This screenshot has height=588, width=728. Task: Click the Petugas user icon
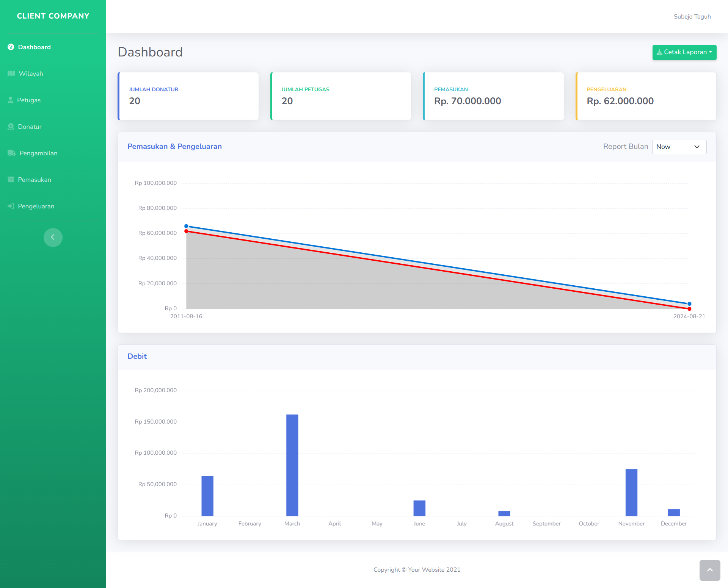point(11,100)
